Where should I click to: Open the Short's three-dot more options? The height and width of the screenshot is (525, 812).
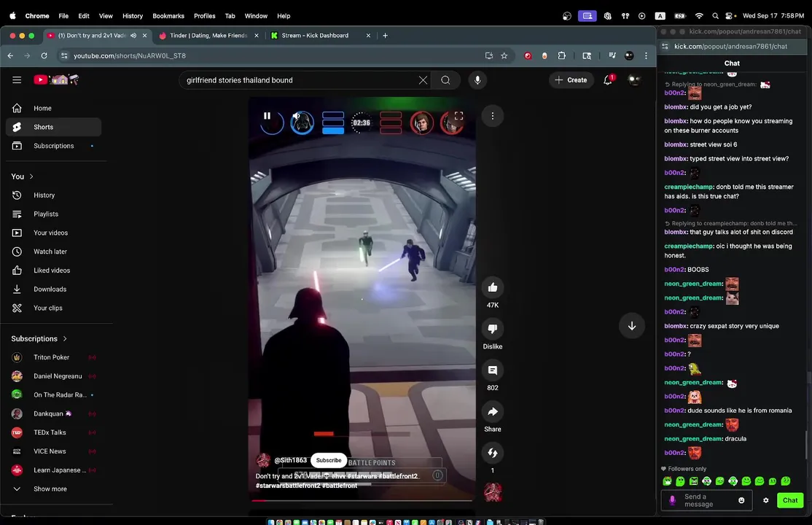coord(493,116)
